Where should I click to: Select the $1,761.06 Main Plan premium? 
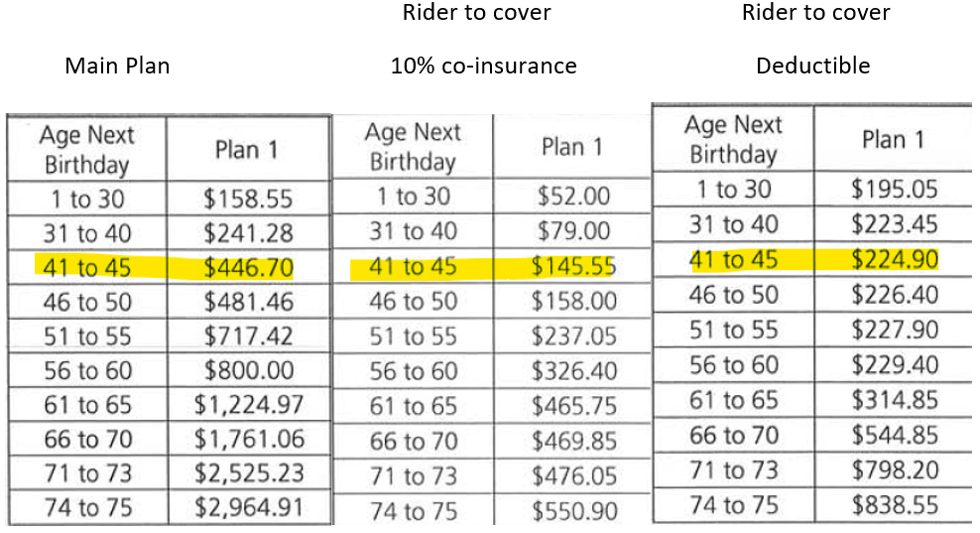(x=248, y=438)
